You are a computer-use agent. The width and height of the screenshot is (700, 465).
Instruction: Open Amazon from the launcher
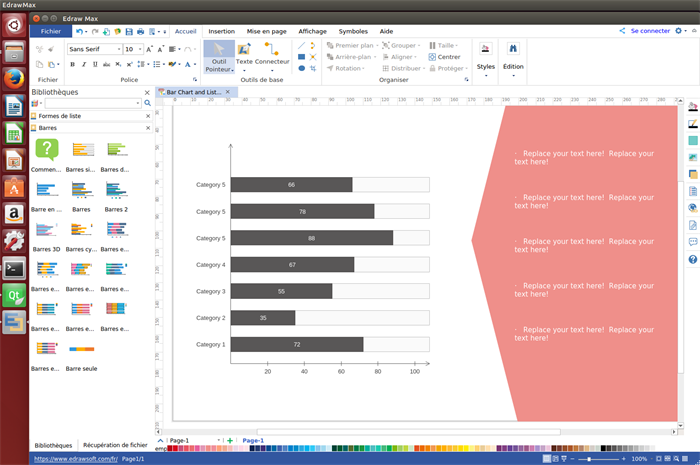pos(14,214)
